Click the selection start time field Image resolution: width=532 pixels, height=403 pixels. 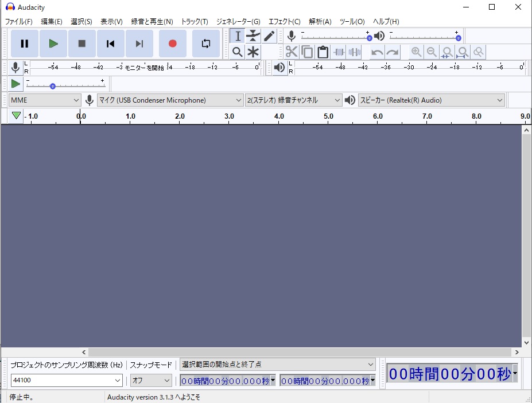(x=225, y=381)
